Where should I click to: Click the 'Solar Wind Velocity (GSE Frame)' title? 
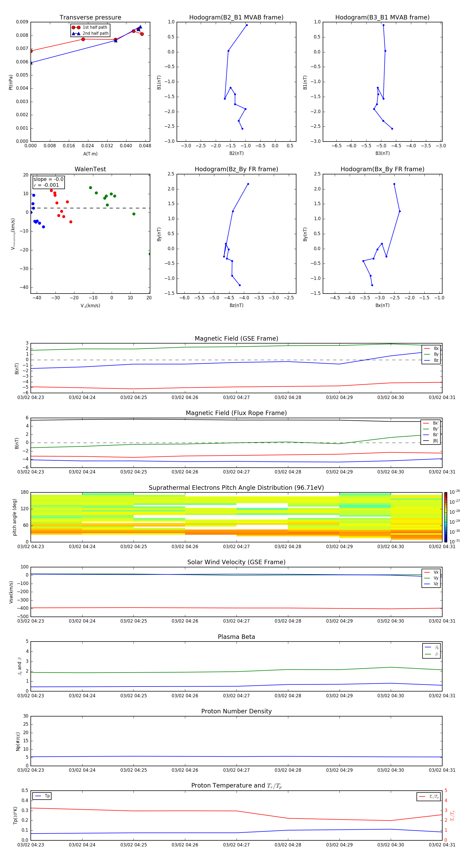[236, 562]
